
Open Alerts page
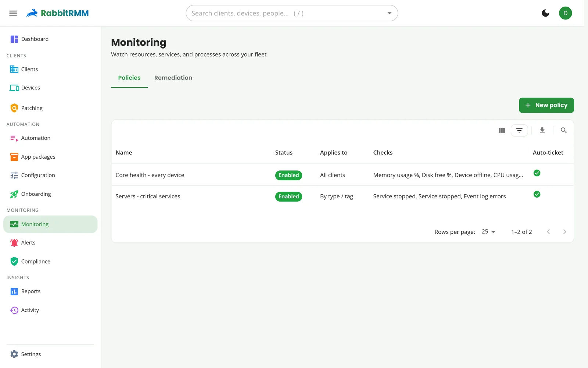[50, 243]
